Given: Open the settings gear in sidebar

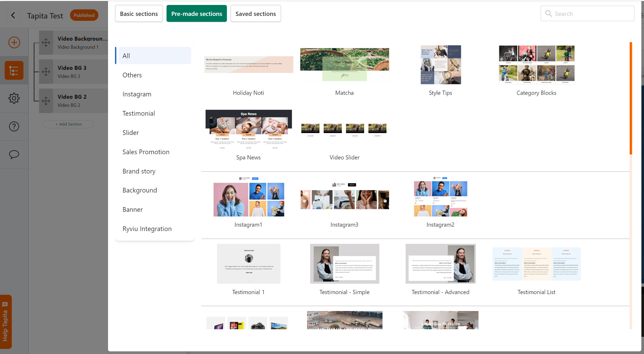Looking at the screenshot, I should click(x=14, y=98).
